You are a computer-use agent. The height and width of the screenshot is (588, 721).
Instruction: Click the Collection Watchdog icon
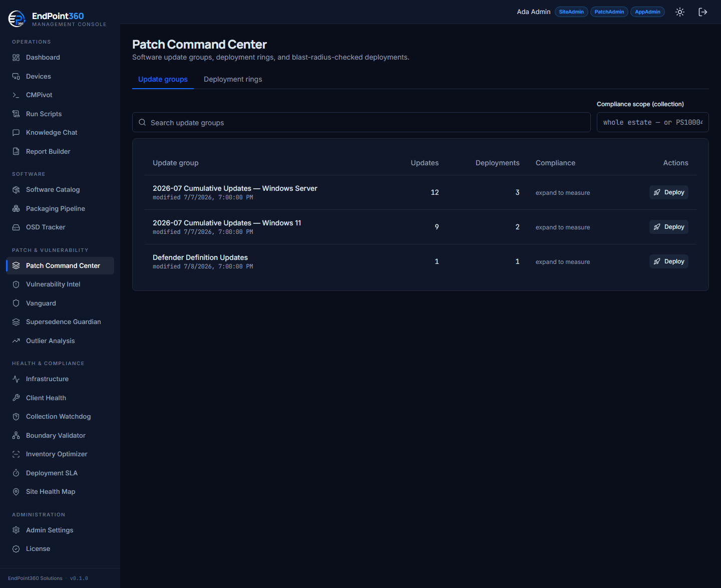tap(16, 417)
